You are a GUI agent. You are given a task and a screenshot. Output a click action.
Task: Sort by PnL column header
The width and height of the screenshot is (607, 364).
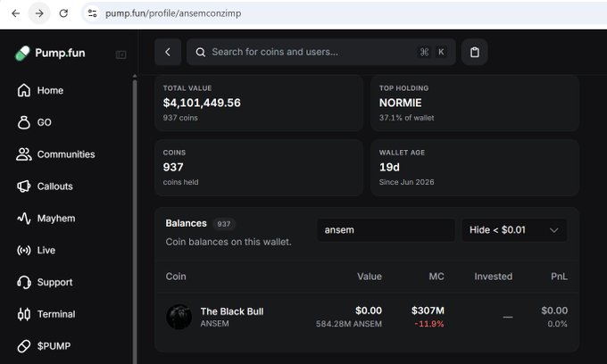pyautogui.click(x=559, y=277)
